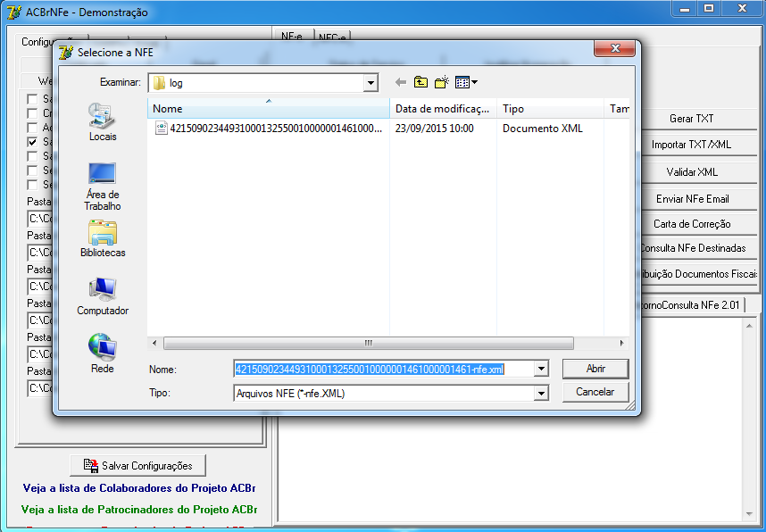Open Rede network location

tap(102, 353)
